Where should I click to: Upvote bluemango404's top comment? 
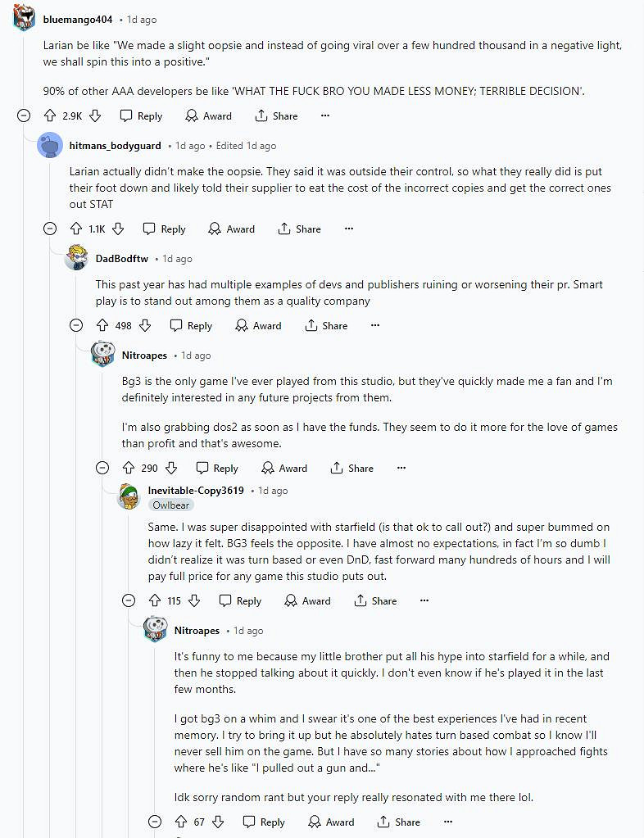[x=50, y=116]
